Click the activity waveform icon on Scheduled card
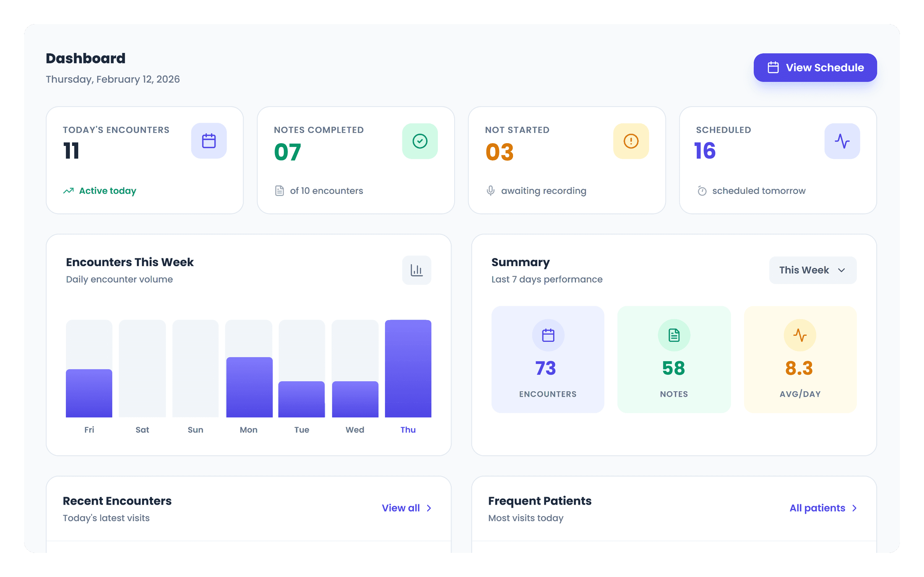 tap(842, 141)
